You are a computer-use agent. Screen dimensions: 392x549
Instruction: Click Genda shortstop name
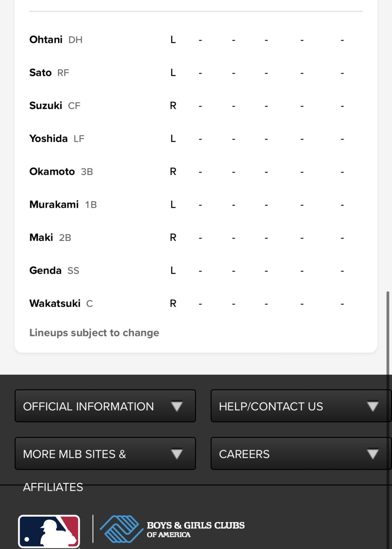(x=45, y=271)
